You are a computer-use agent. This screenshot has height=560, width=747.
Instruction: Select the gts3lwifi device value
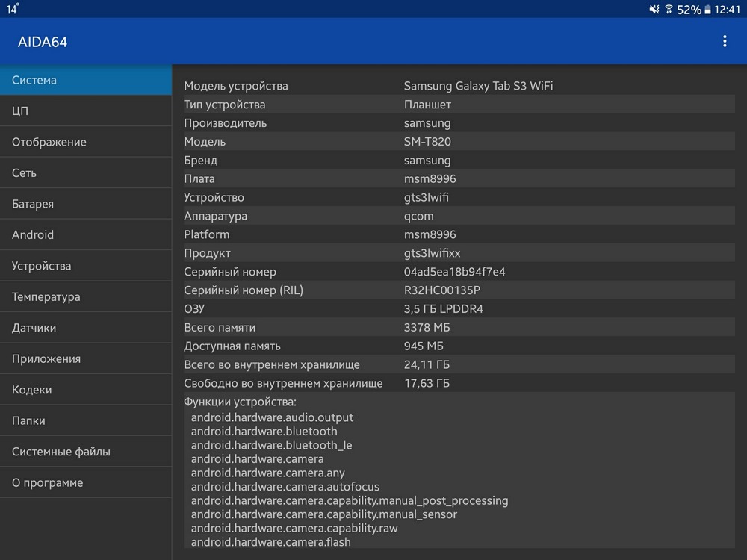pyautogui.click(x=427, y=197)
